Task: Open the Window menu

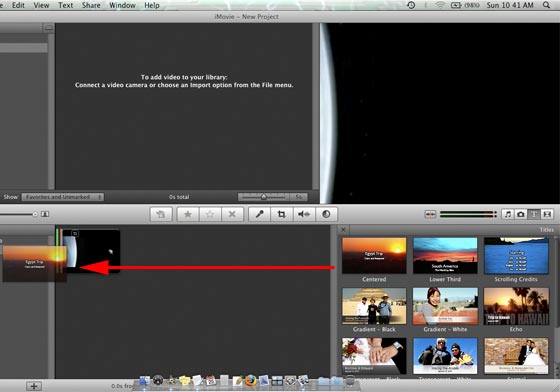Action: (x=122, y=5)
